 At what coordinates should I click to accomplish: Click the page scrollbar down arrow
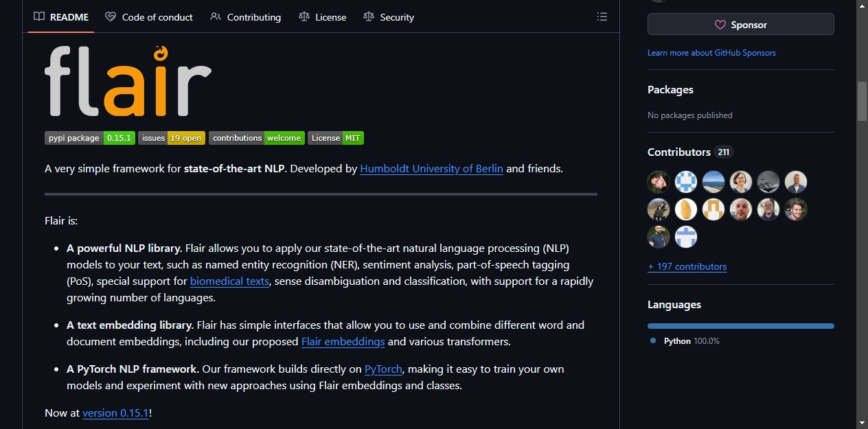pyautogui.click(x=862, y=422)
